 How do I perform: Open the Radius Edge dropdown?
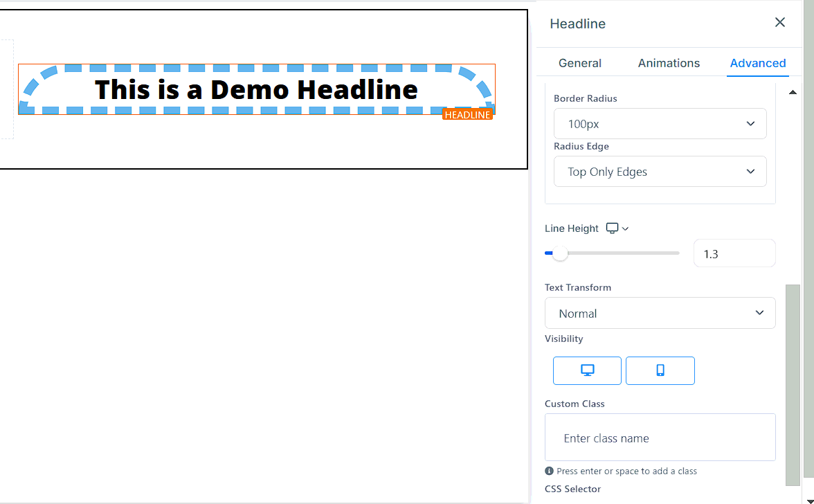click(x=660, y=171)
